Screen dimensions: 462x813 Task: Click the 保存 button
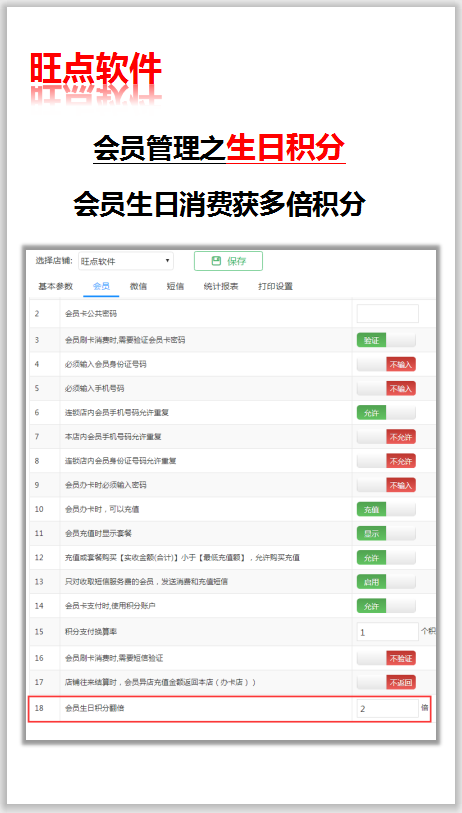tap(228, 261)
